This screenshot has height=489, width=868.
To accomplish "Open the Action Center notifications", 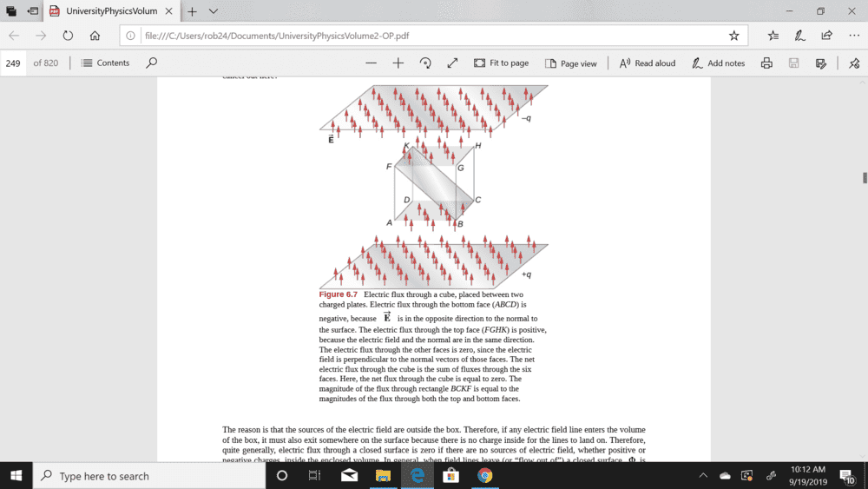I will (847, 476).
